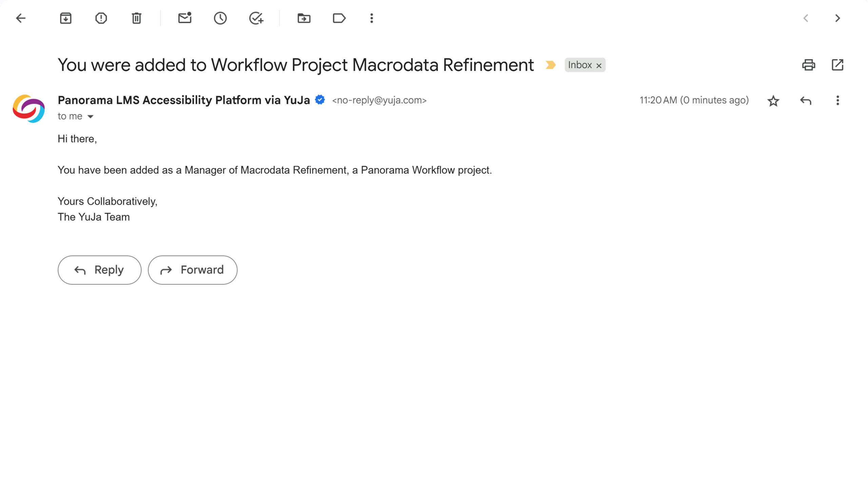868x488 pixels.
Task: Go to the next email (Older)
Action: (x=837, y=18)
